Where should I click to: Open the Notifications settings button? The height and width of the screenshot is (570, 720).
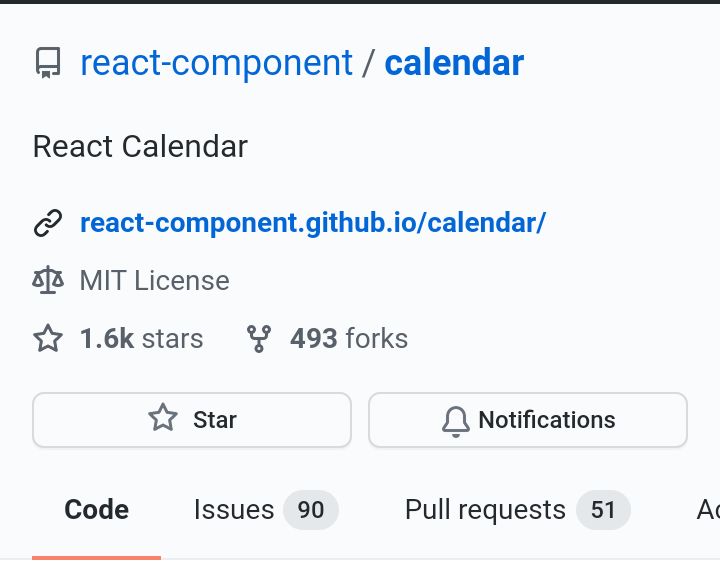coord(528,420)
